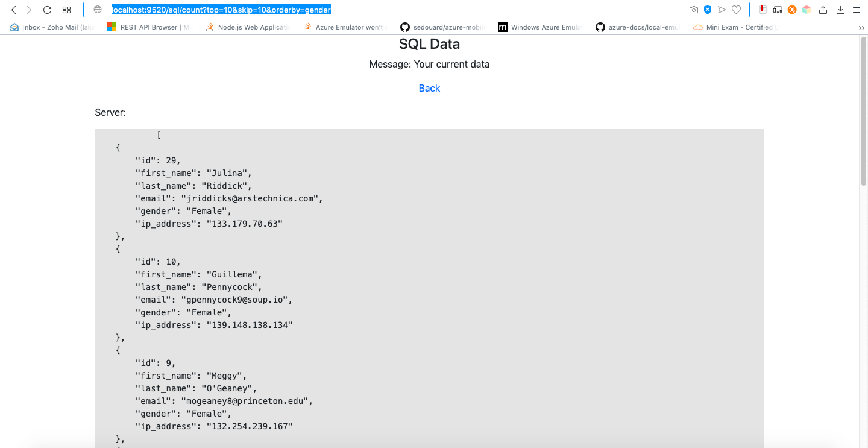Viewport: 868px width, 448px height.
Task: Open the easy setup sliders icon
Action: [x=857, y=10]
